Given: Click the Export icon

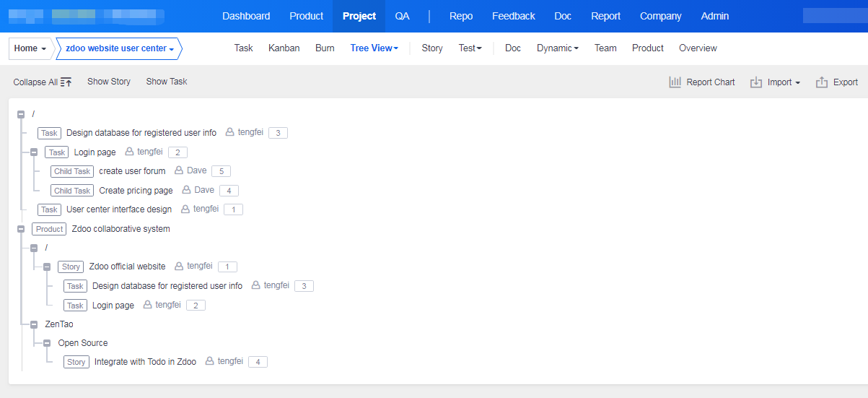Looking at the screenshot, I should (822, 82).
